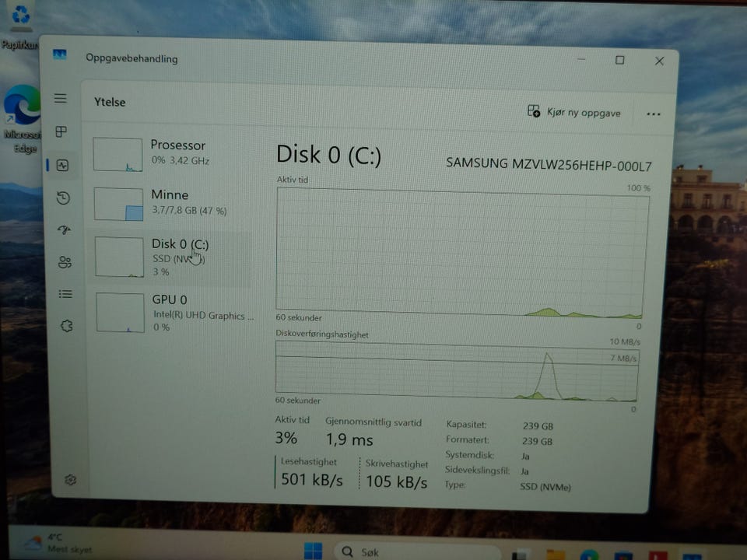747x560 pixels.
Task: Click the 105 kB/s write speed value
Action: click(396, 481)
